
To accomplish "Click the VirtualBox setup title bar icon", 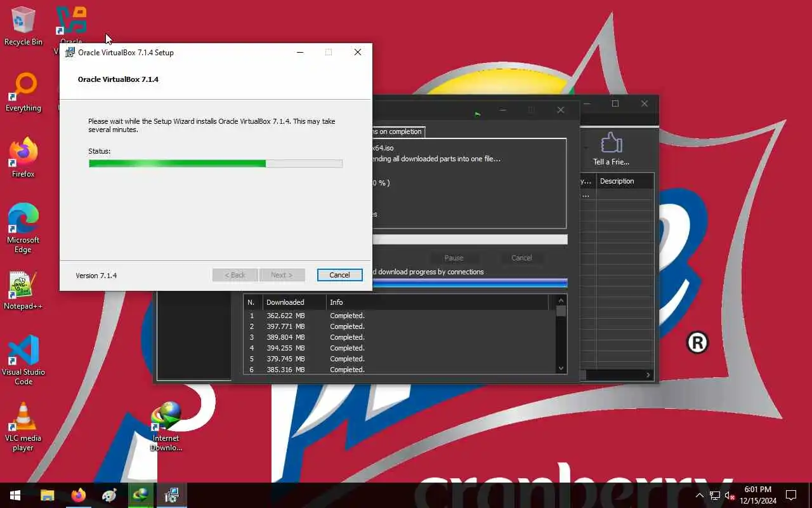I will pyautogui.click(x=70, y=53).
